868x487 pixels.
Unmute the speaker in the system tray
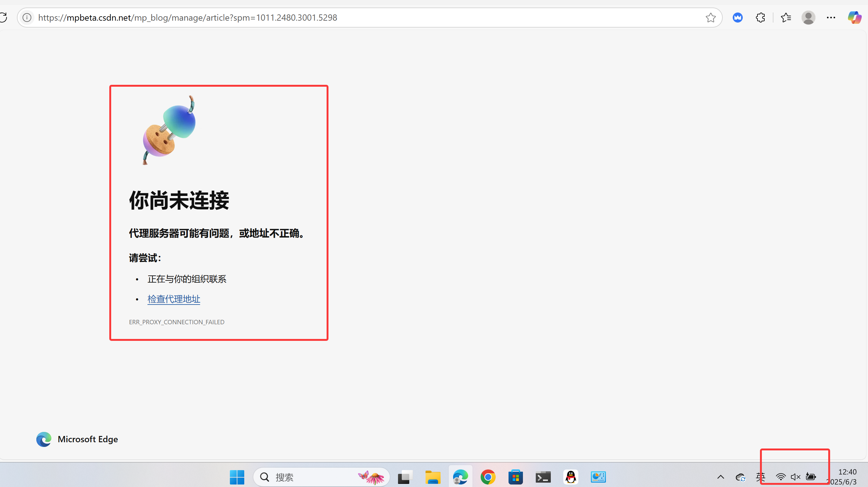796,477
